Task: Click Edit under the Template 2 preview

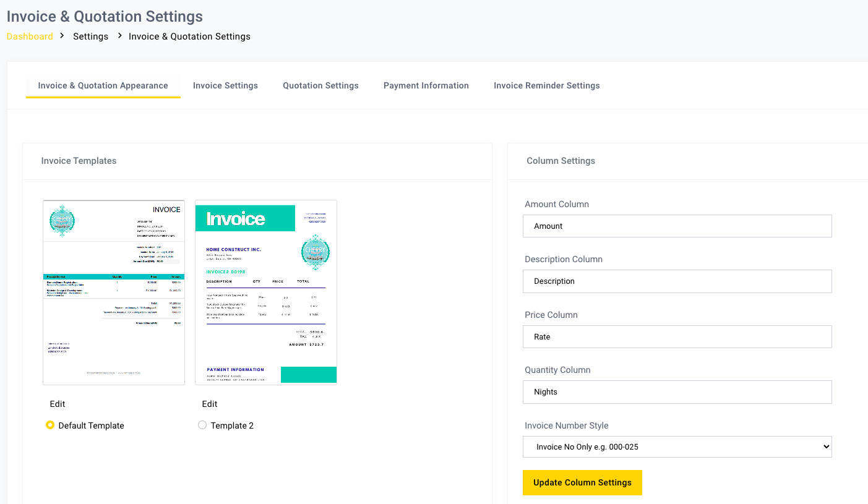Action: [210, 404]
